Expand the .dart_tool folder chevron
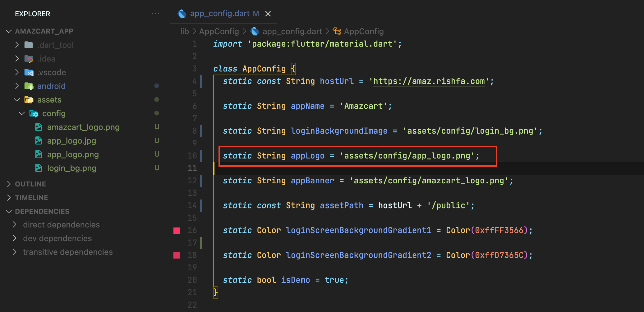 click(17, 45)
